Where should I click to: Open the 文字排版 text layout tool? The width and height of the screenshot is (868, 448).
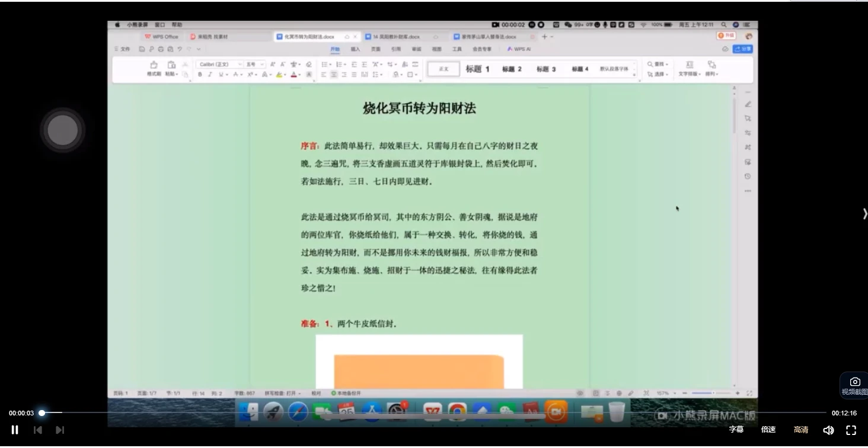[690, 69]
